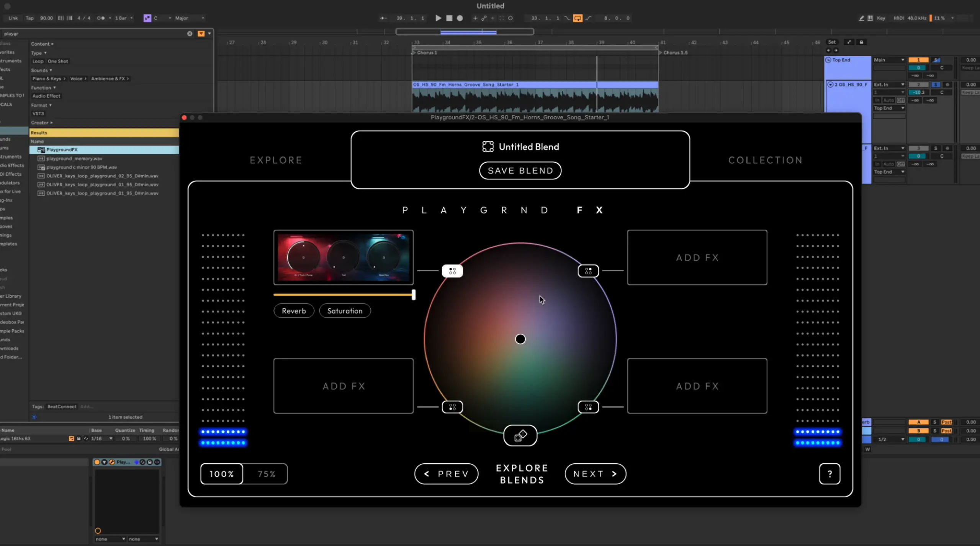Image resolution: width=980 pixels, height=546 pixels.
Task: Clear the browser search field with the X icon
Action: point(190,34)
